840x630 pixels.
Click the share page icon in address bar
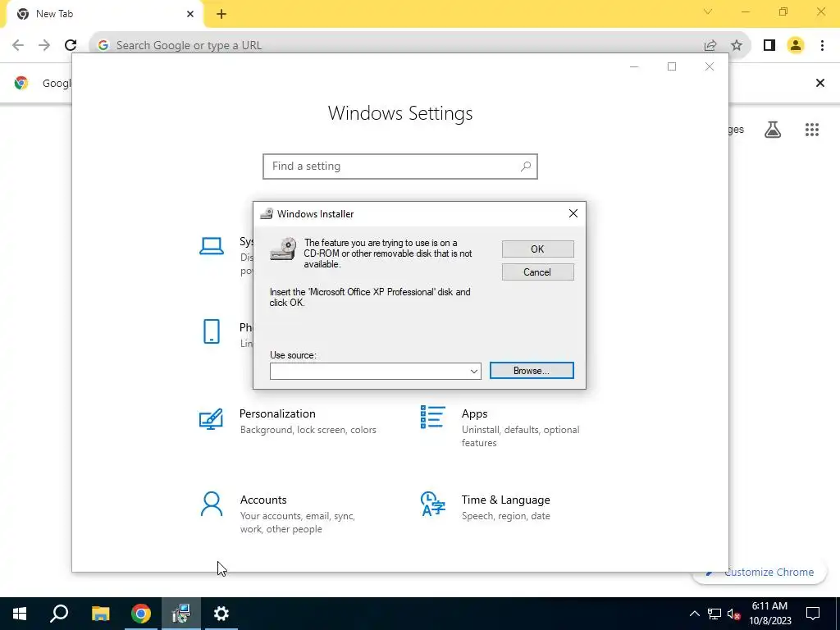[x=710, y=46]
